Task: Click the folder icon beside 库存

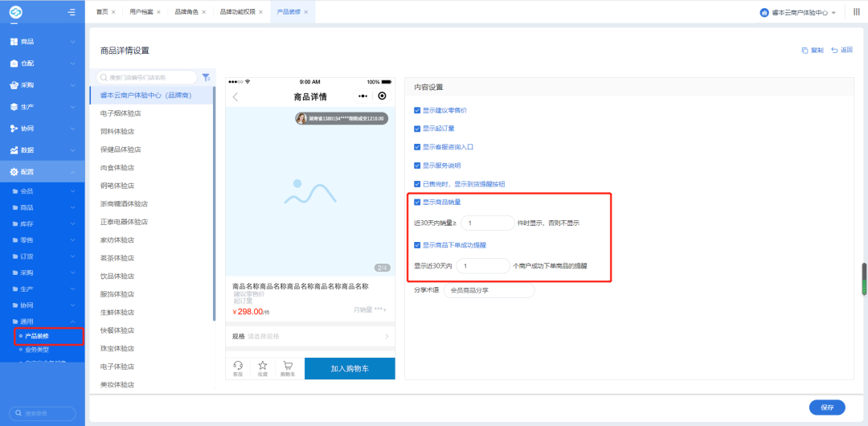Action: pyautogui.click(x=15, y=223)
